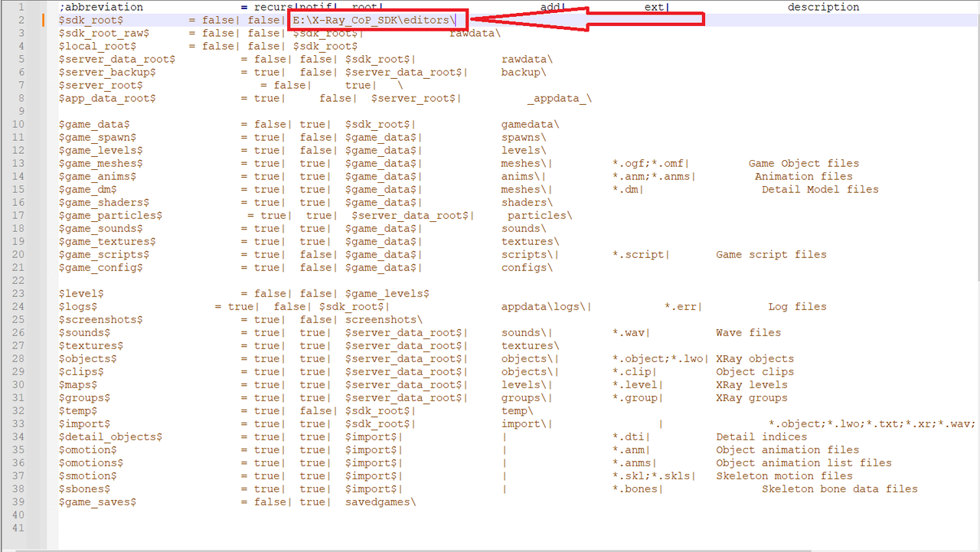980x552 pixels.
Task: Click the $omotions$ abbreviation on line 36
Action: 91,462
